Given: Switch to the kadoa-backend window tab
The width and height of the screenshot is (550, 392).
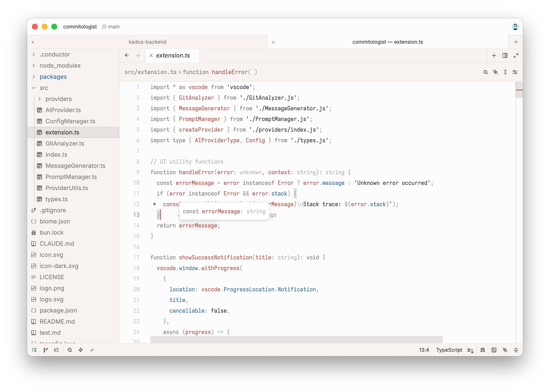Looking at the screenshot, I should pos(147,42).
